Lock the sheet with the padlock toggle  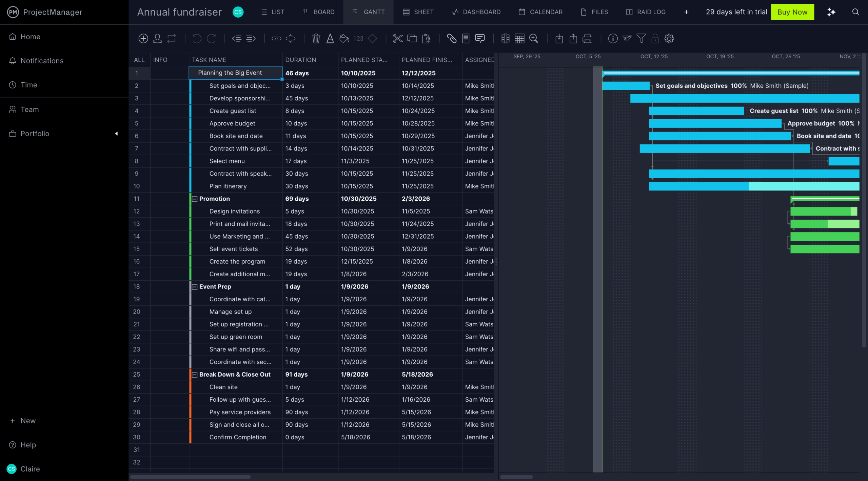655,38
